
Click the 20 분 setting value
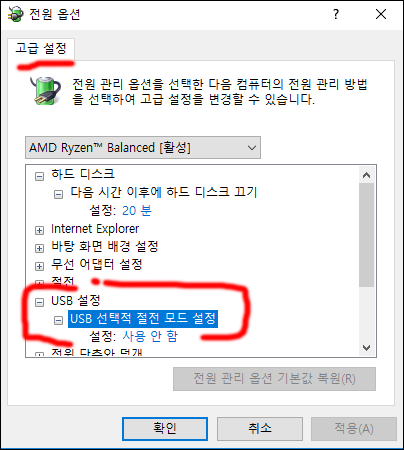(137, 211)
